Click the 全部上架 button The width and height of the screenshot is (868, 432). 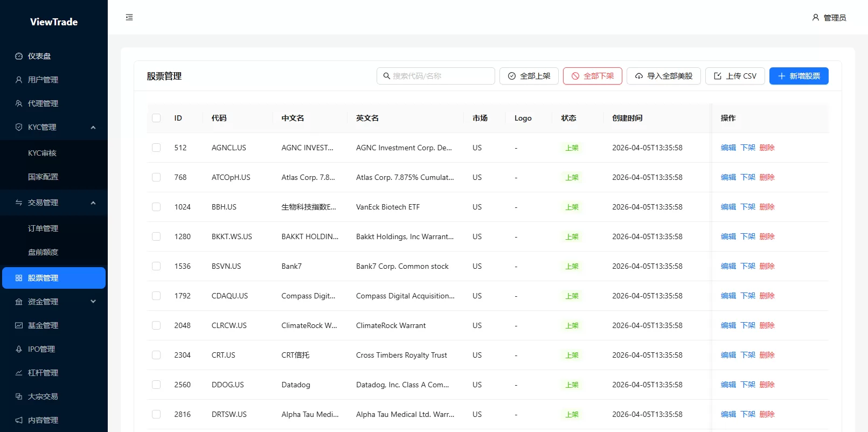click(529, 76)
